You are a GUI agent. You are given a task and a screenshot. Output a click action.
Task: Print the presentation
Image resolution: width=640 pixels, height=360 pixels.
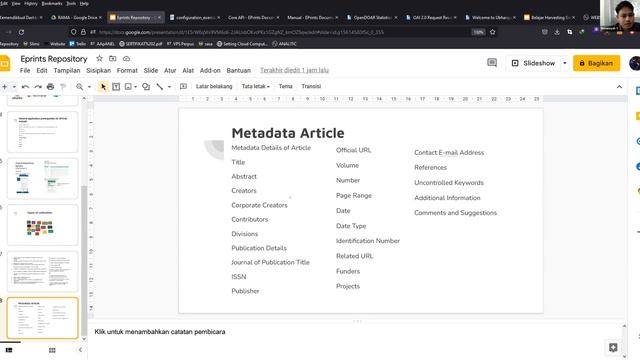pos(50,87)
